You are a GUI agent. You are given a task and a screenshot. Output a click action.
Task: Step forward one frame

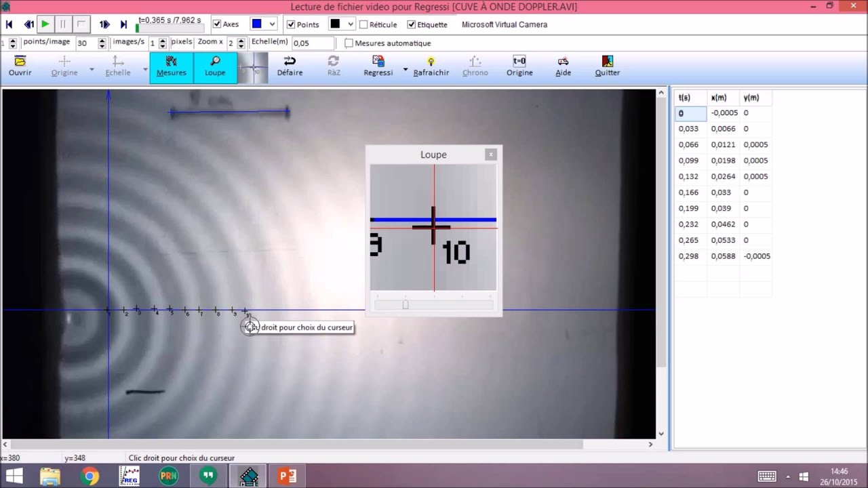click(x=104, y=24)
